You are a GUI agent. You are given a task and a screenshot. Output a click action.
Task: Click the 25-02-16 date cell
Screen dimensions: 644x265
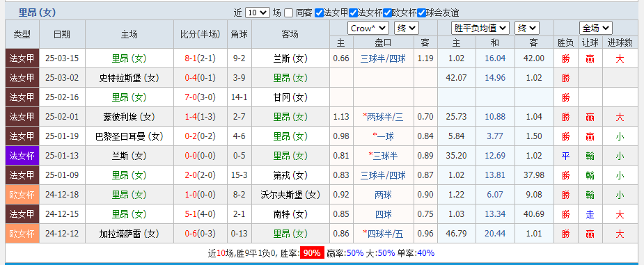click(62, 97)
